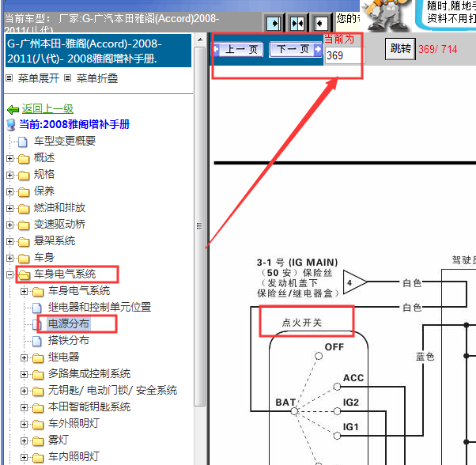
Task: Click the 多路集成控制系统 folder icon
Action: point(38,375)
